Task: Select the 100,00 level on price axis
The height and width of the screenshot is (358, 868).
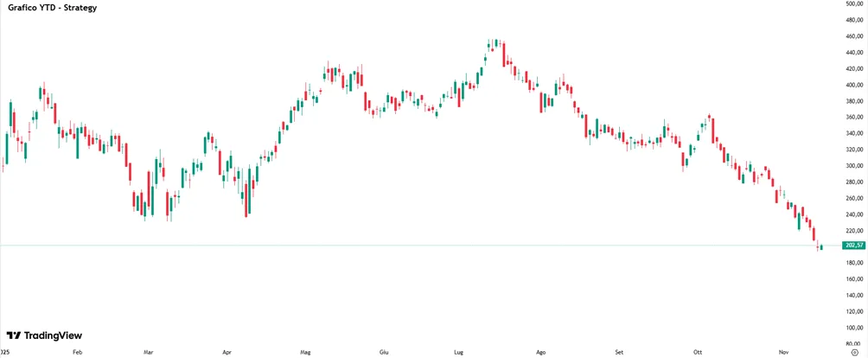Action: click(x=855, y=328)
